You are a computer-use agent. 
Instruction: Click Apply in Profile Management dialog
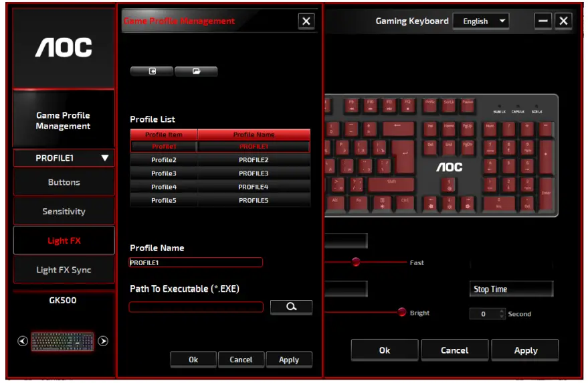(x=289, y=360)
